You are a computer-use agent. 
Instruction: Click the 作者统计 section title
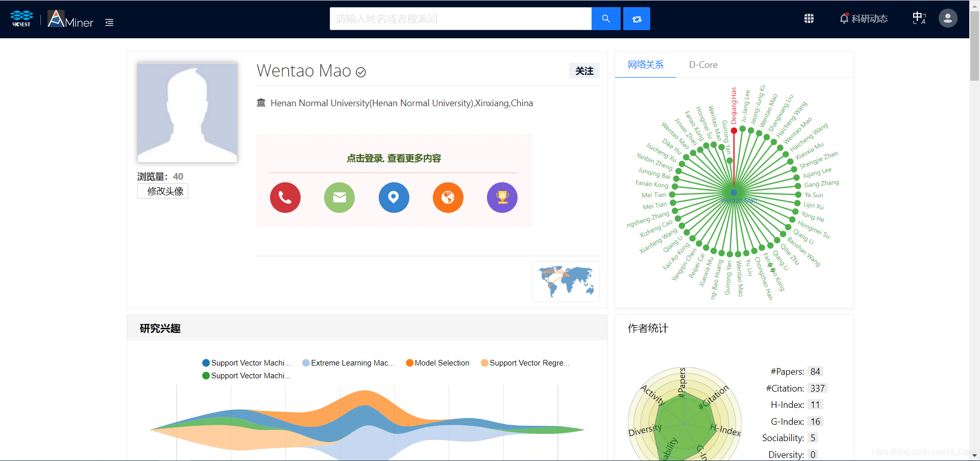tap(648, 328)
